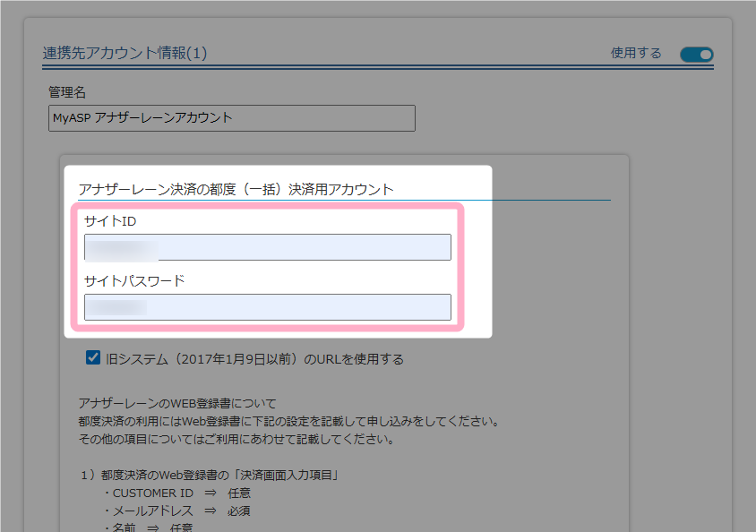756x532 pixels.
Task: Click the 連携先アカウント情報(1) section heading
Action: click(125, 54)
